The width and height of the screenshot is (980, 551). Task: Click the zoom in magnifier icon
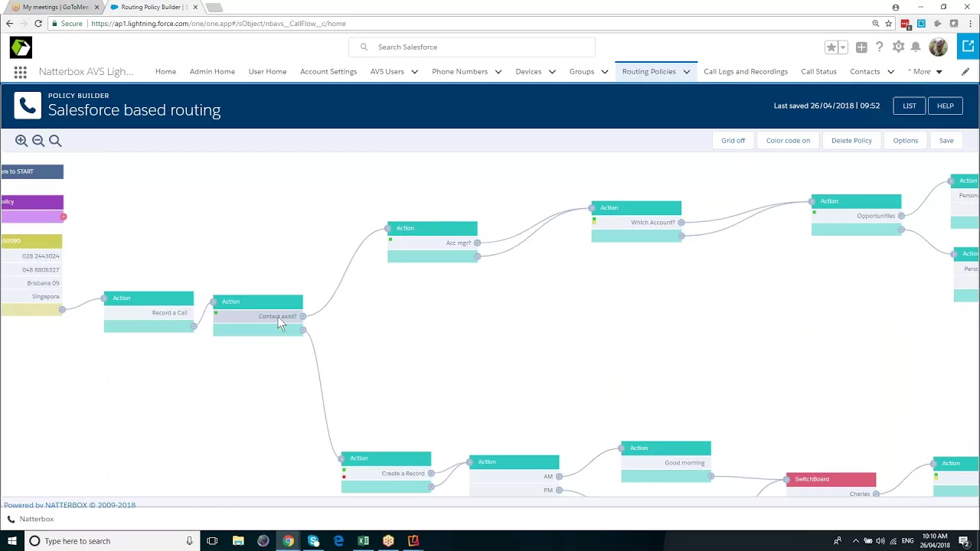pos(21,141)
